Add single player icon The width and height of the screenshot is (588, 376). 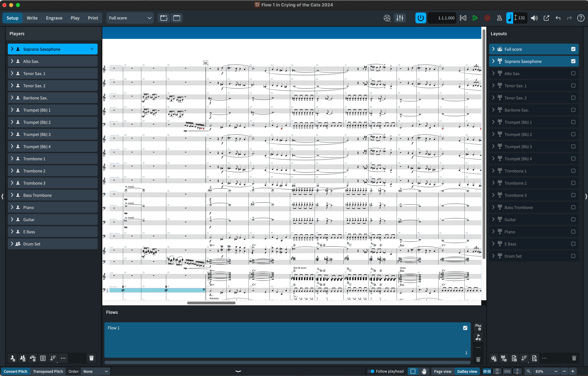pyautogui.click(x=13, y=358)
